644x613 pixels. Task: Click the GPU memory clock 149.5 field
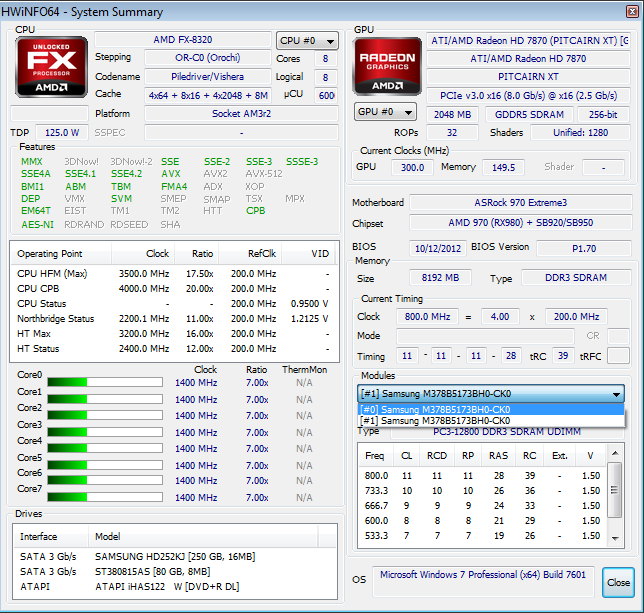[x=503, y=168]
